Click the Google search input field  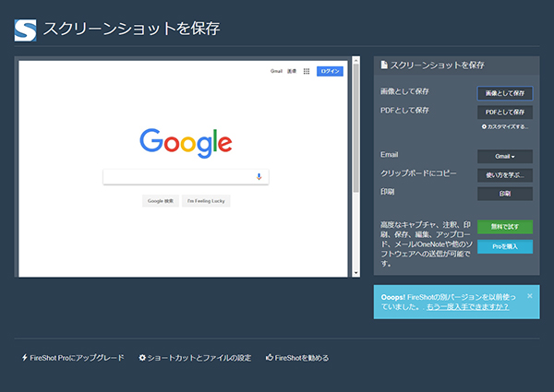(186, 176)
